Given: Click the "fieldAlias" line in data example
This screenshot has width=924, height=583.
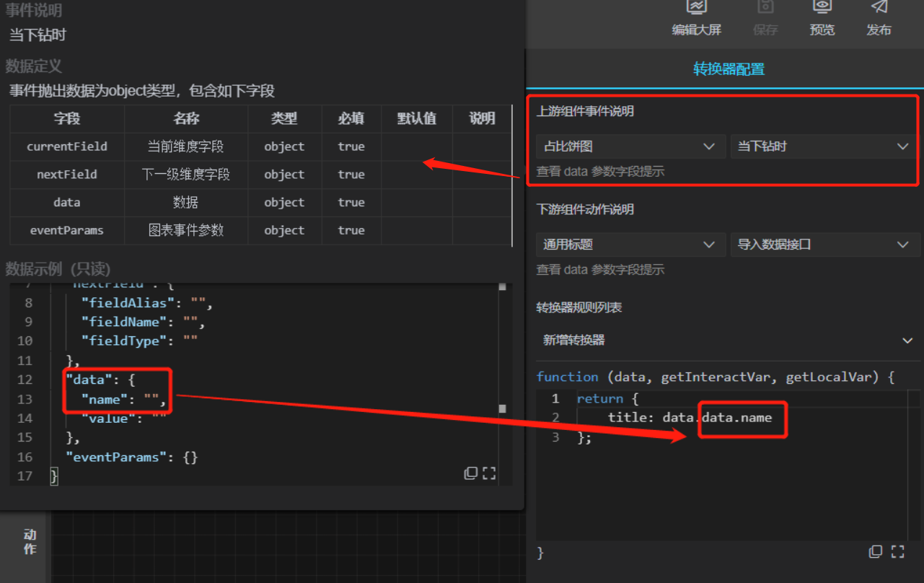Looking at the screenshot, I should [x=147, y=304].
